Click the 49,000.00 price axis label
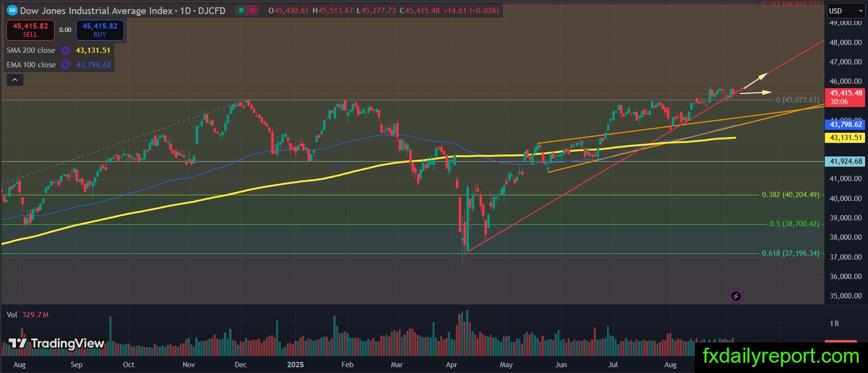 coord(846,23)
